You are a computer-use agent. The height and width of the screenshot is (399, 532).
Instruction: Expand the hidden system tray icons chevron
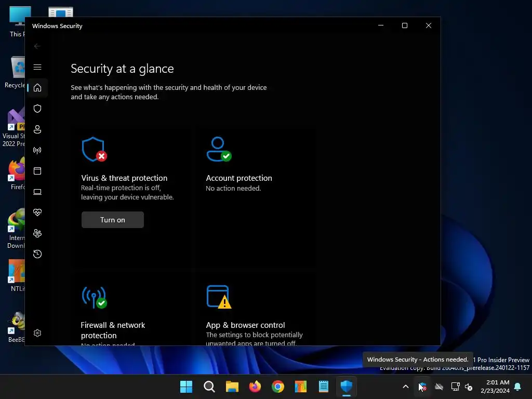[x=405, y=387]
